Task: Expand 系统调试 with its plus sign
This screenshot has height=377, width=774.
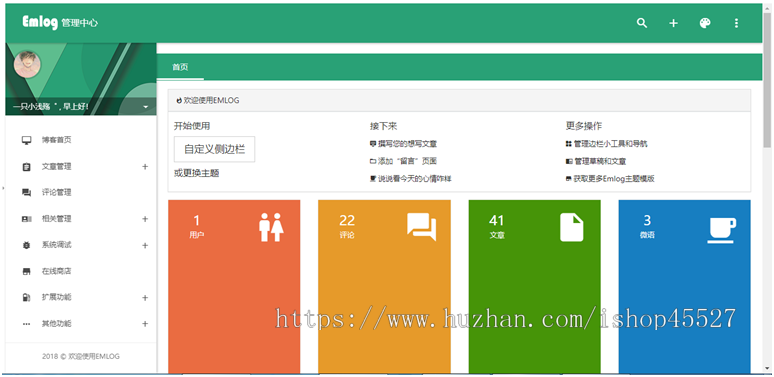Action: coord(145,245)
